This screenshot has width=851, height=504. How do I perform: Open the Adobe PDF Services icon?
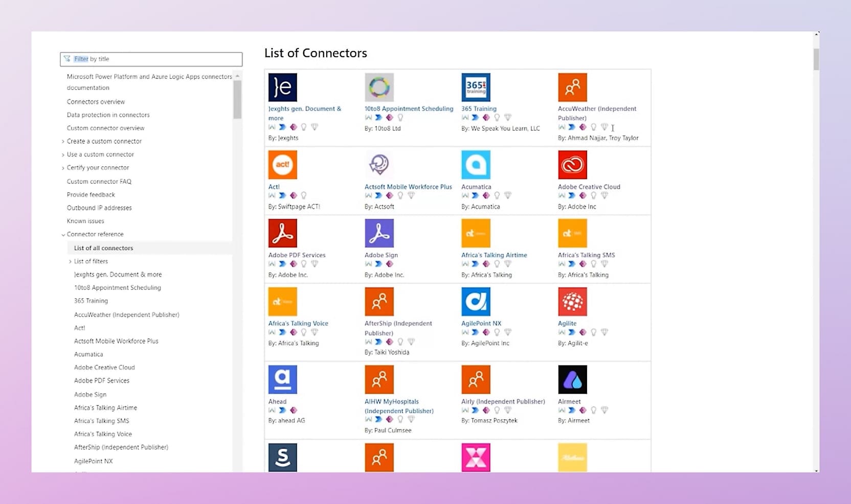(282, 233)
